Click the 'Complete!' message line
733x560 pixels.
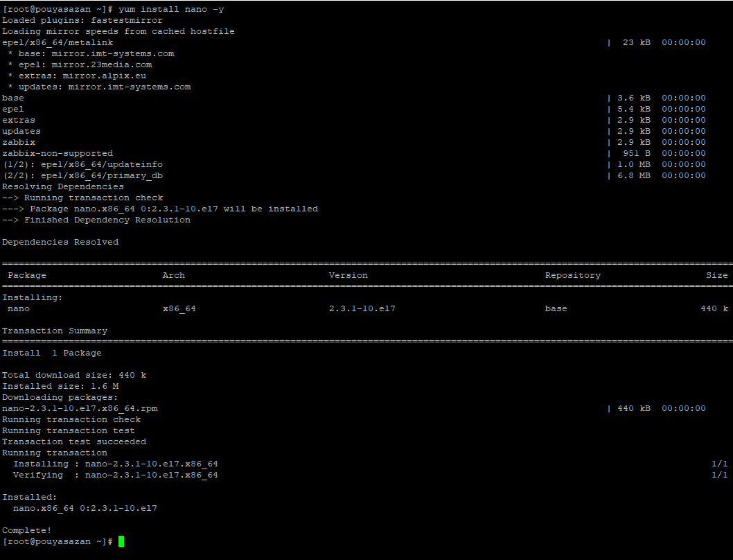[26, 530]
